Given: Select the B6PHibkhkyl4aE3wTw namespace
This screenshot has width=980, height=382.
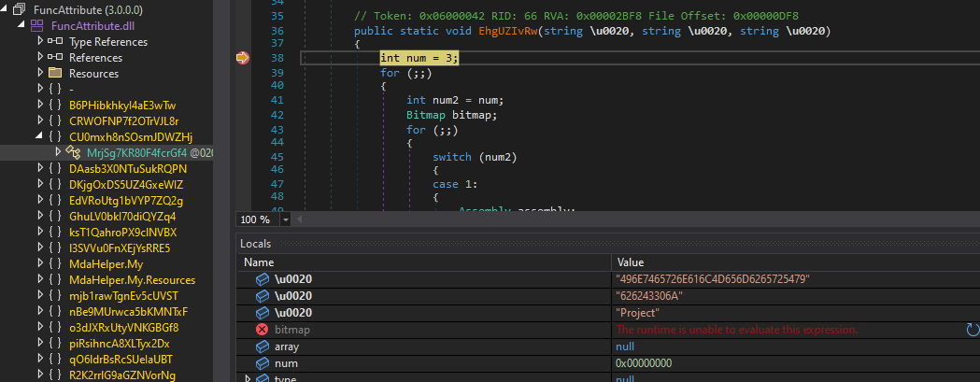Looking at the screenshot, I should pos(122,105).
